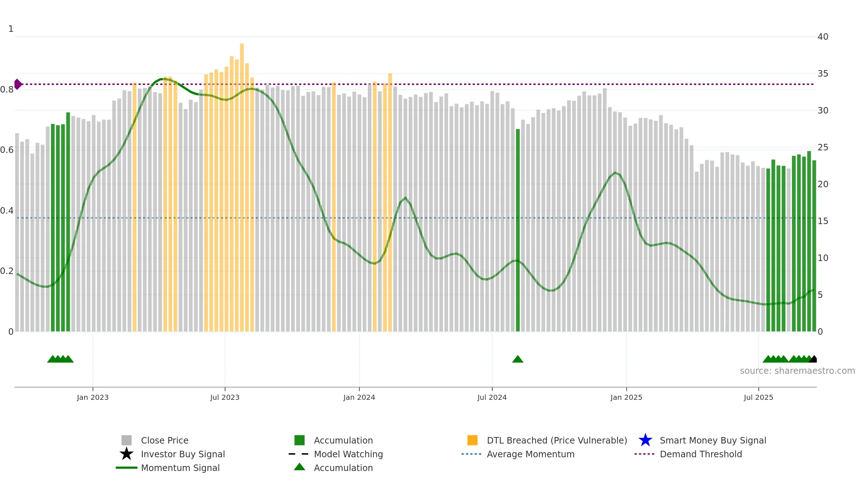Image resolution: width=868 pixels, height=488 pixels.
Task: Toggle the Model Watching legend entry
Action: tap(348, 454)
